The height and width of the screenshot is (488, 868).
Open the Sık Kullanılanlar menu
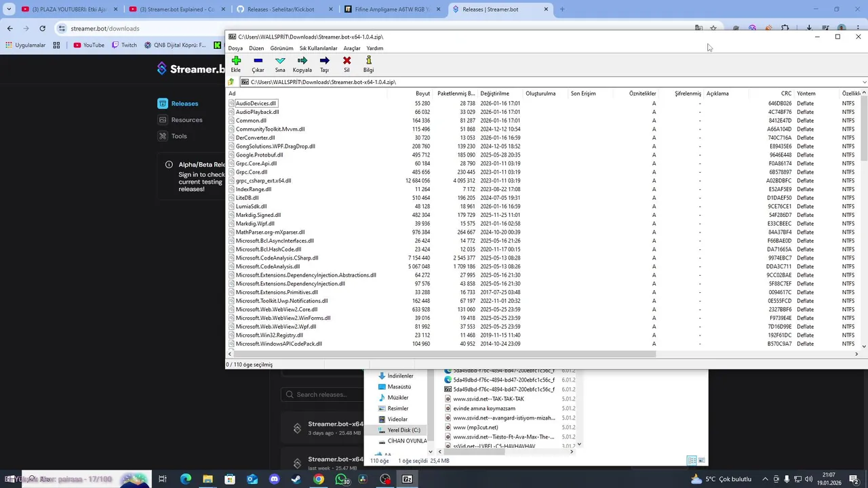(318, 48)
